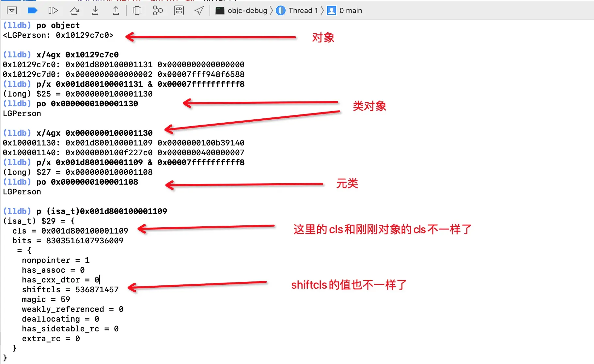Open the Thread 1 breadcrumb item
The height and width of the screenshot is (364, 594).
click(x=303, y=11)
